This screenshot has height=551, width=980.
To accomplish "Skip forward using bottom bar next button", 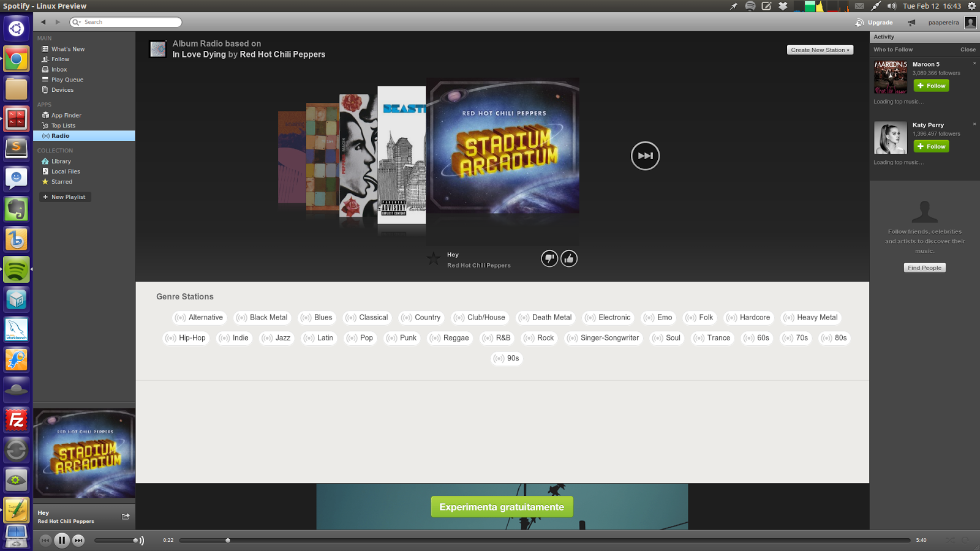I will 78,540.
